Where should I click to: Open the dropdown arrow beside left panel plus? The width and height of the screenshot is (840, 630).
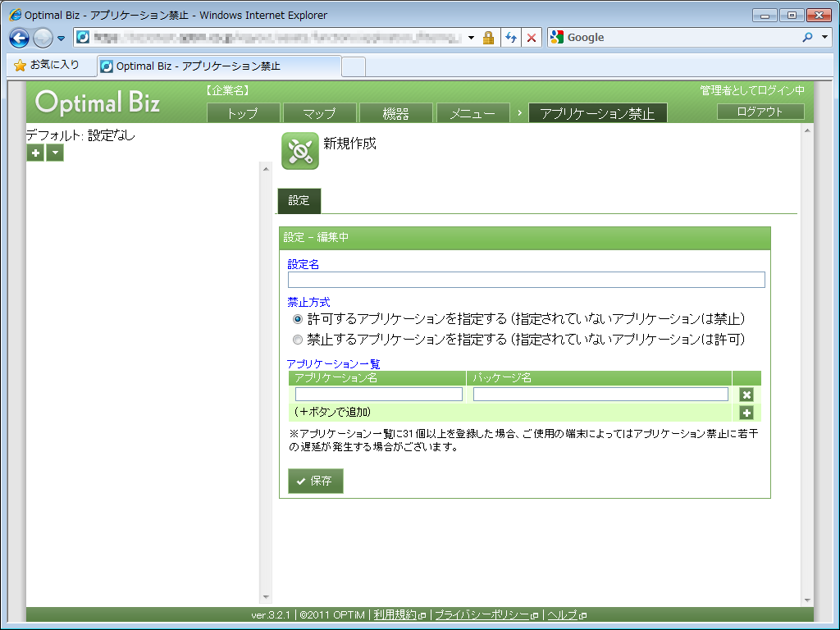[x=55, y=153]
